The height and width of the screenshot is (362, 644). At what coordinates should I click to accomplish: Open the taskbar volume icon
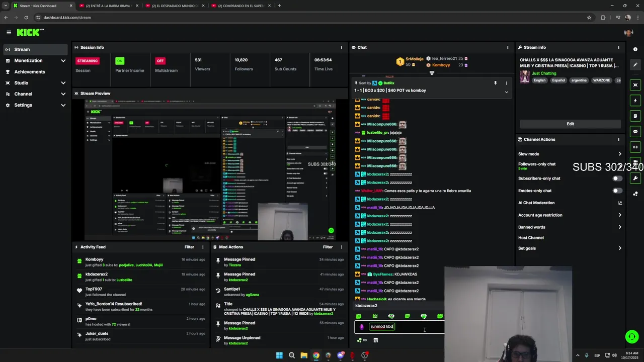pyautogui.click(x=614, y=355)
